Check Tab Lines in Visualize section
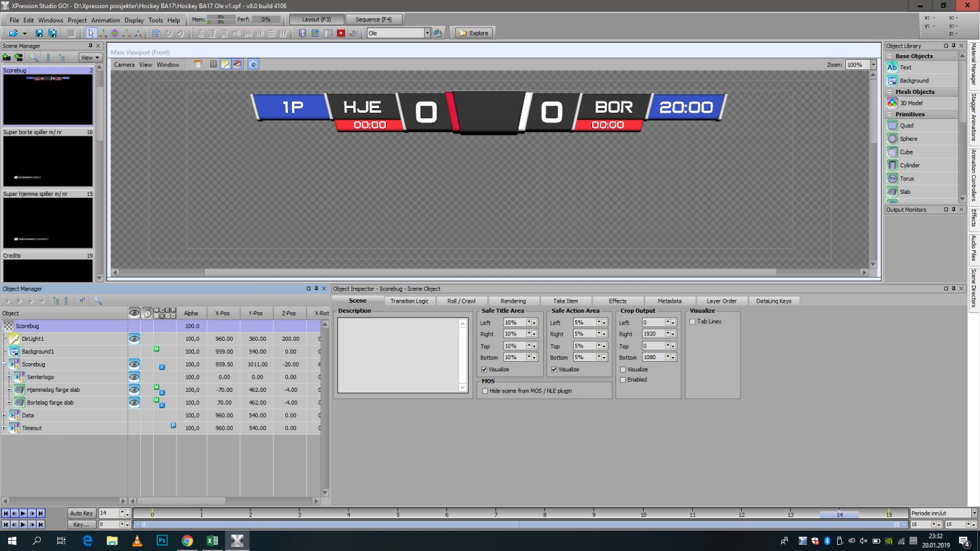The image size is (980, 551). point(693,322)
